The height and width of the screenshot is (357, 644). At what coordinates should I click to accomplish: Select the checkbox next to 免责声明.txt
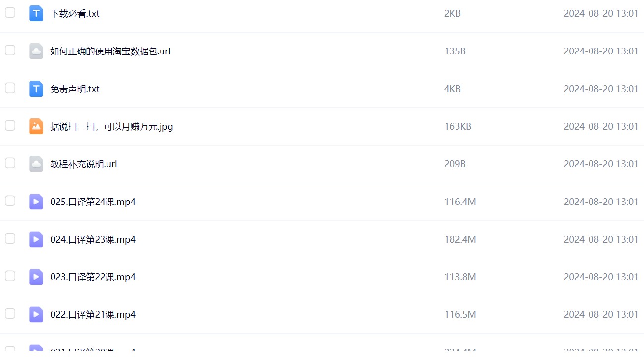click(x=10, y=88)
